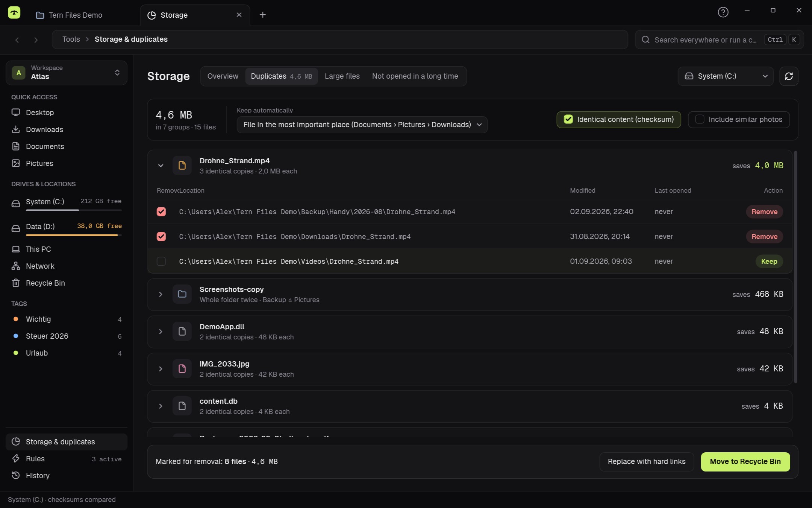Go forward with the right arrow
Screen dimensions: 812x508
36,40
